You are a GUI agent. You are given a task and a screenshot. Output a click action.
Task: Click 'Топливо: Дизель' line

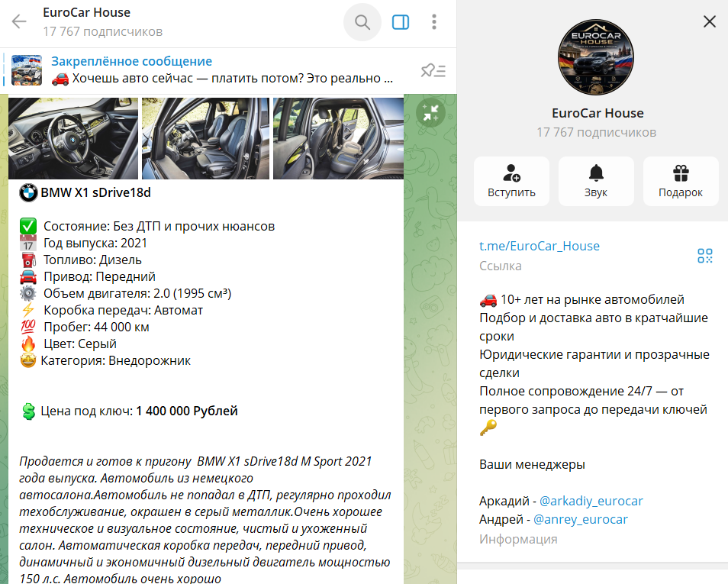(x=92, y=260)
